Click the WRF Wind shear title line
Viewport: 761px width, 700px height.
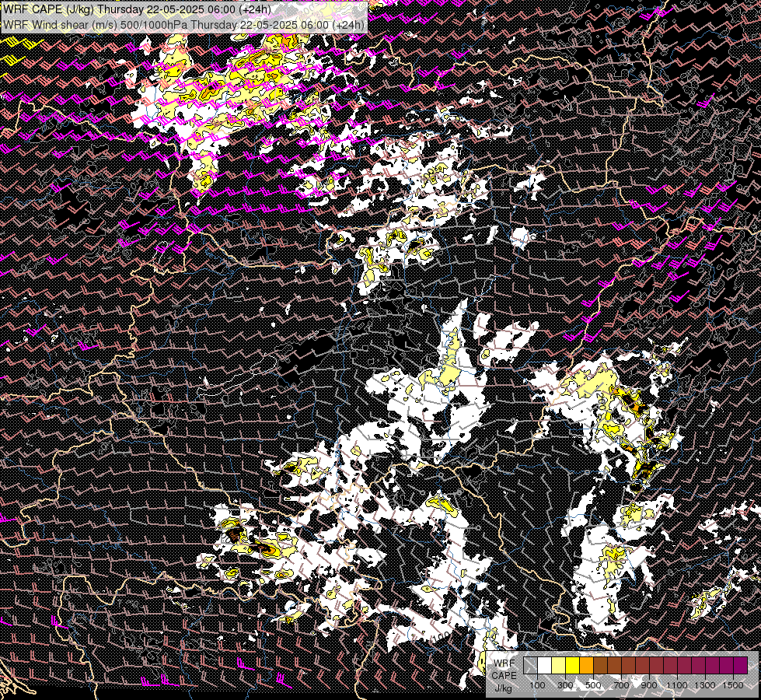184,24
